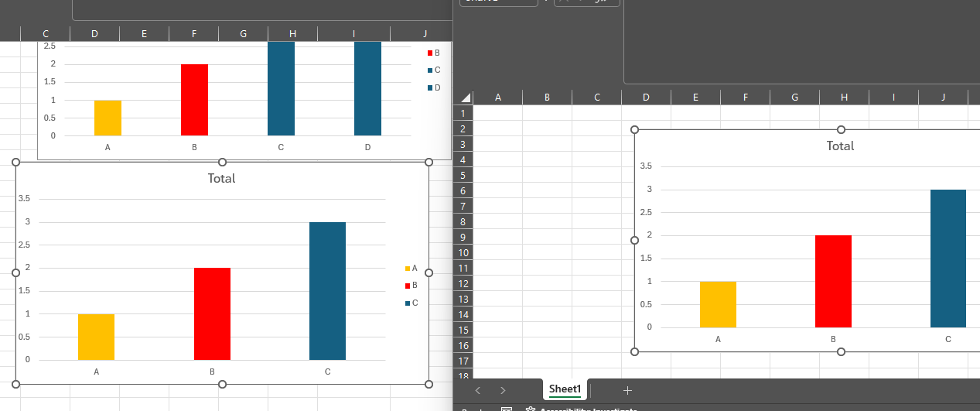Select red bar B in four-category chart
Viewport: 980px width, 411px height.
194,100
